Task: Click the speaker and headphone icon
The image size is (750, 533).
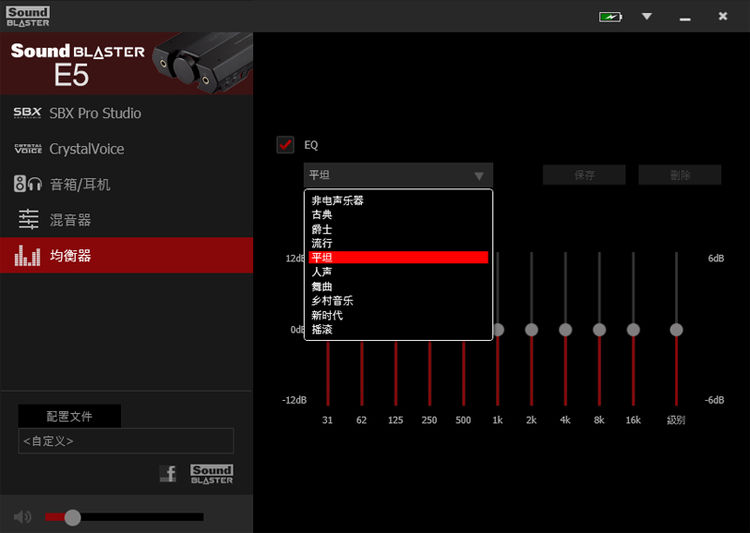Action: [x=28, y=184]
